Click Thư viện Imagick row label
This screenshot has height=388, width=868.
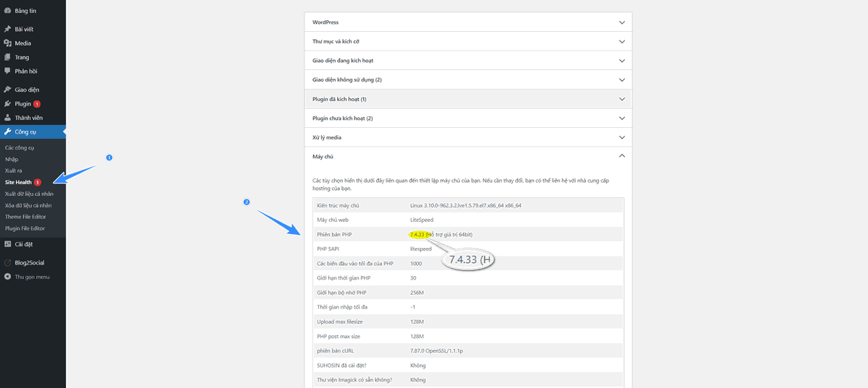coord(355,379)
